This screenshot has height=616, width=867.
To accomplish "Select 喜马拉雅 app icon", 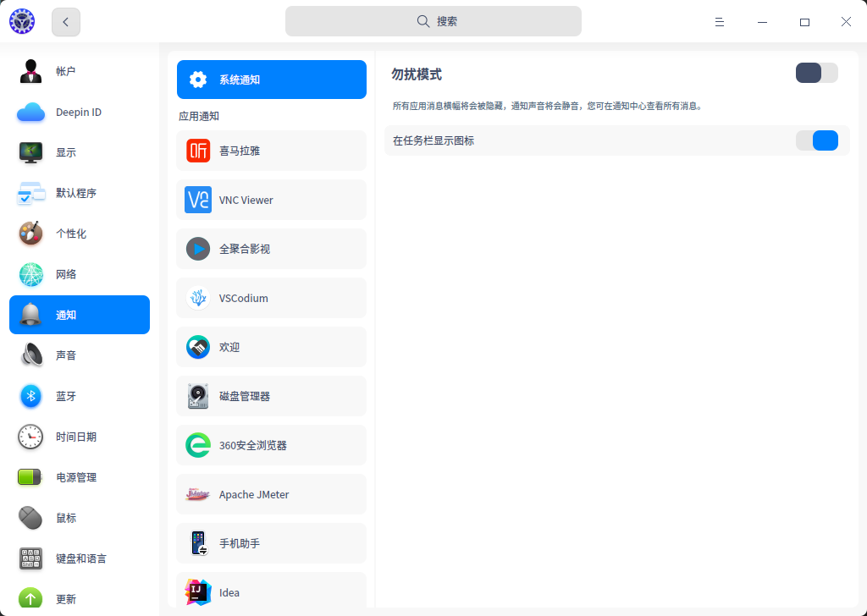I will [x=198, y=151].
